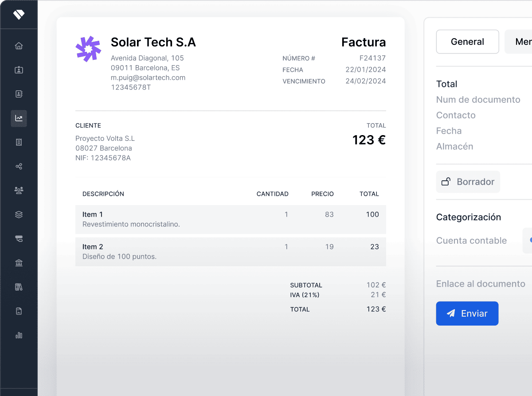
Task: Open the bank building icon in the sidebar
Action: coord(19,263)
